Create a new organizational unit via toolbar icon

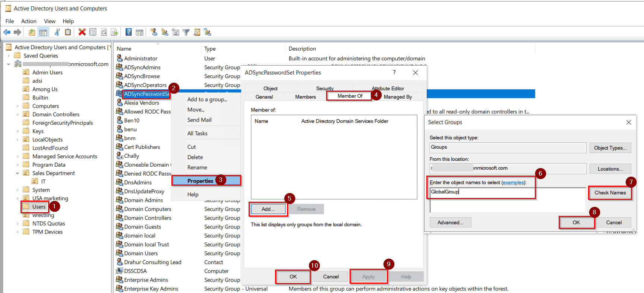point(176,32)
